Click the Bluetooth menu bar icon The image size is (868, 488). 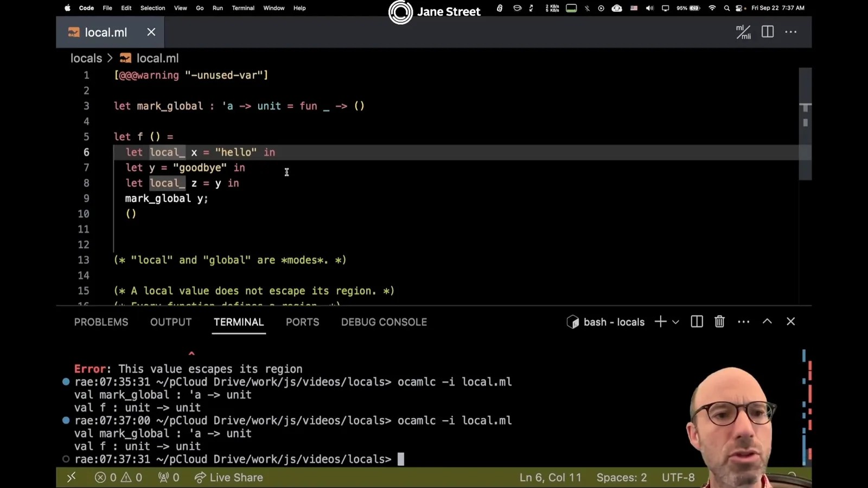click(x=587, y=8)
